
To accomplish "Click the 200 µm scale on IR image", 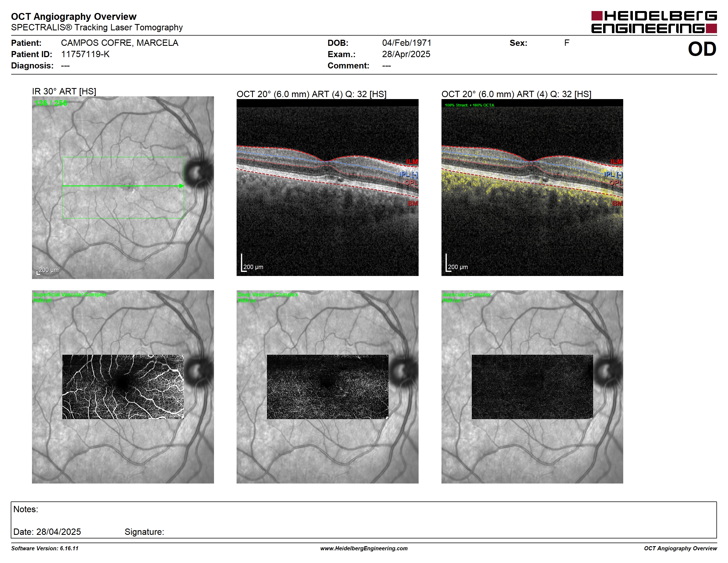I will click(x=48, y=270).
